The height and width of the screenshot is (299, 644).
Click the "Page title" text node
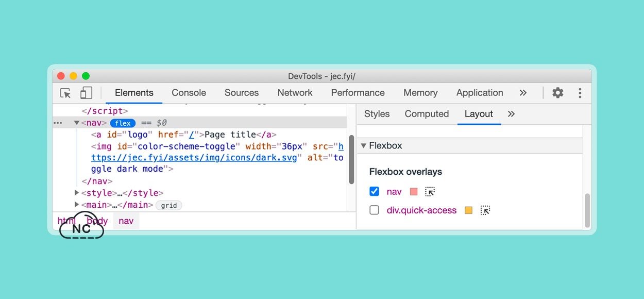[x=231, y=135]
